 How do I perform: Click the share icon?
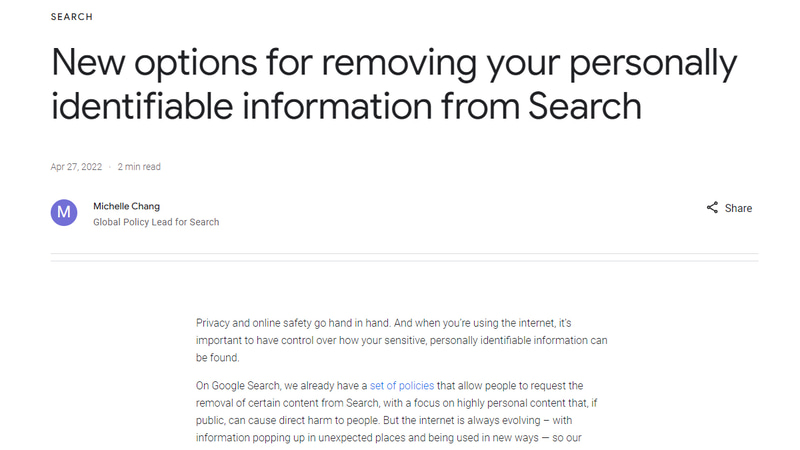tap(712, 208)
